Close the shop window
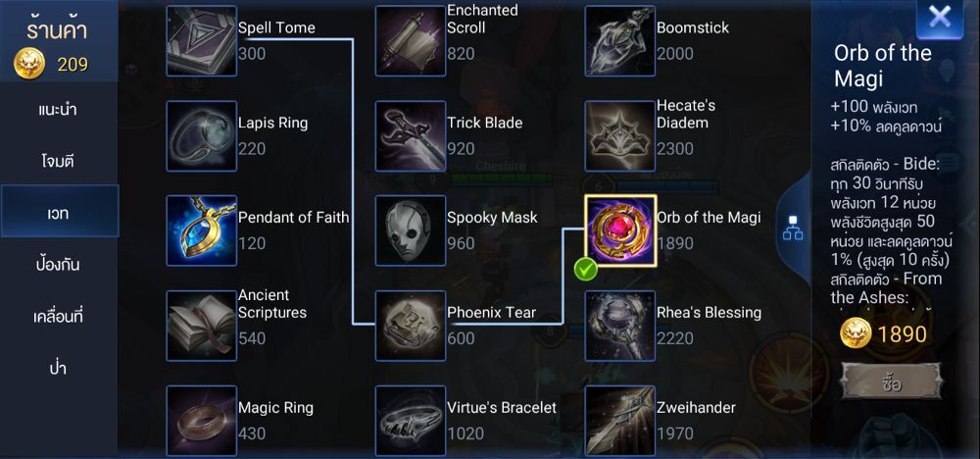The height and width of the screenshot is (459, 980). point(940,19)
